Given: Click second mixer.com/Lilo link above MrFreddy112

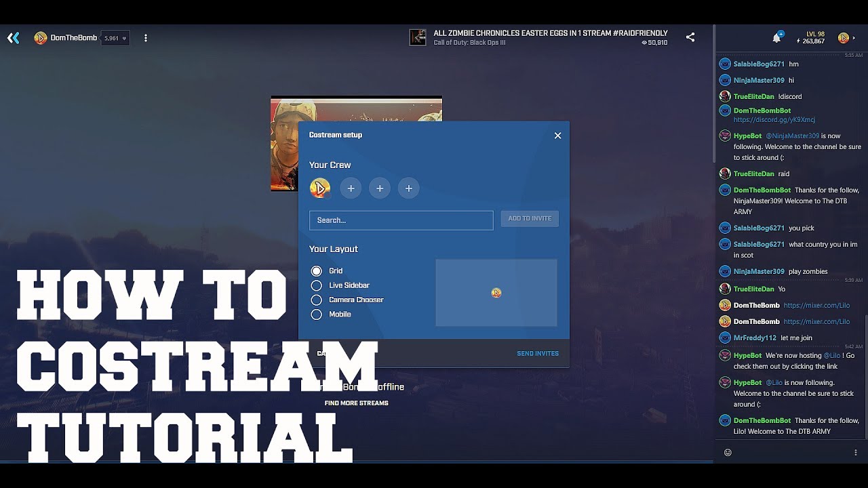Looking at the screenshot, I should (x=816, y=322).
